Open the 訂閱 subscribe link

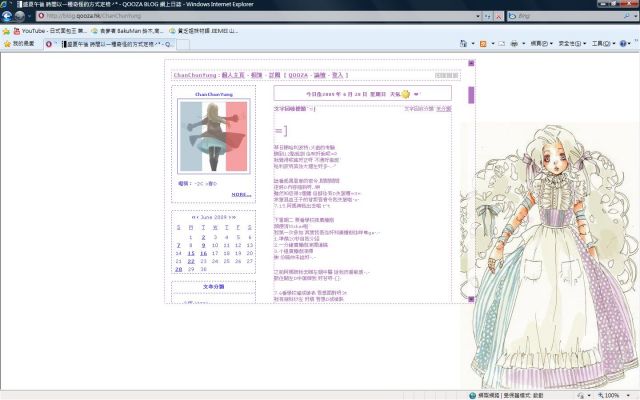[x=275, y=76]
